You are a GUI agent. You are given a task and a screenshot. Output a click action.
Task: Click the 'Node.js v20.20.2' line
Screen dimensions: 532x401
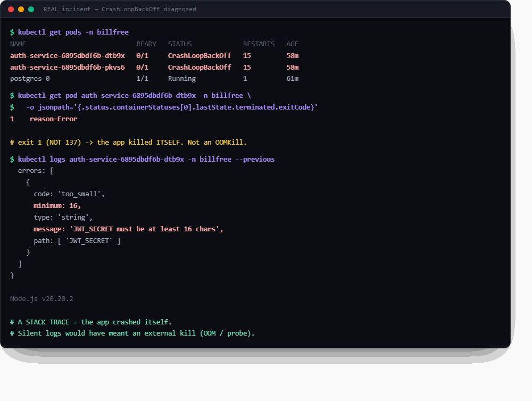pos(41,299)
